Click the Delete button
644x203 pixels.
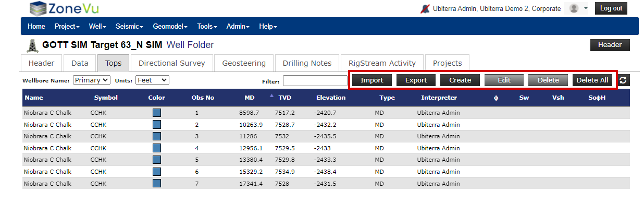coord(548,80)
